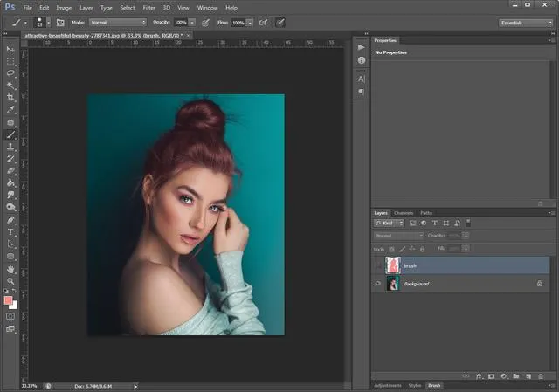
Task: Select the Magic Wand tool
Action: (10, 86)
